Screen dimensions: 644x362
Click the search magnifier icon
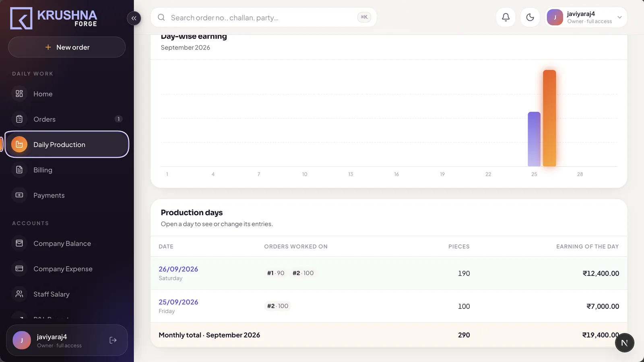pyautogui.click(x=161, y=17)
